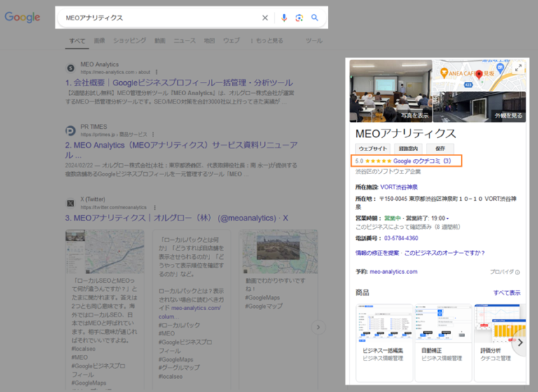Switch to the 地図 tab
Screen dimensions: 538x392
pyautogui.click(x=209, y=41)
